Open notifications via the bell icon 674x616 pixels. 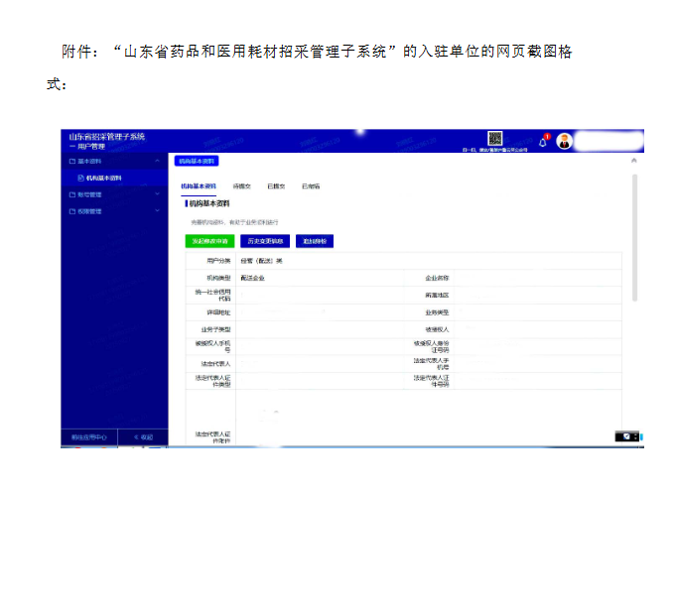pyautogui.click(x=543, y=142)
